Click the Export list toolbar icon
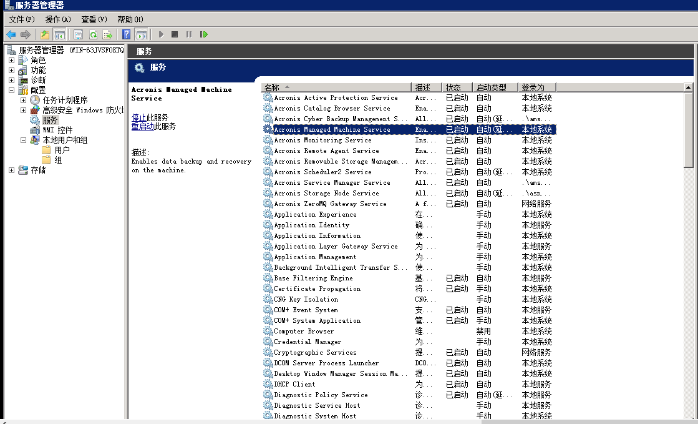This screenshot has height=424, width=698. click(x=107, y=34)
